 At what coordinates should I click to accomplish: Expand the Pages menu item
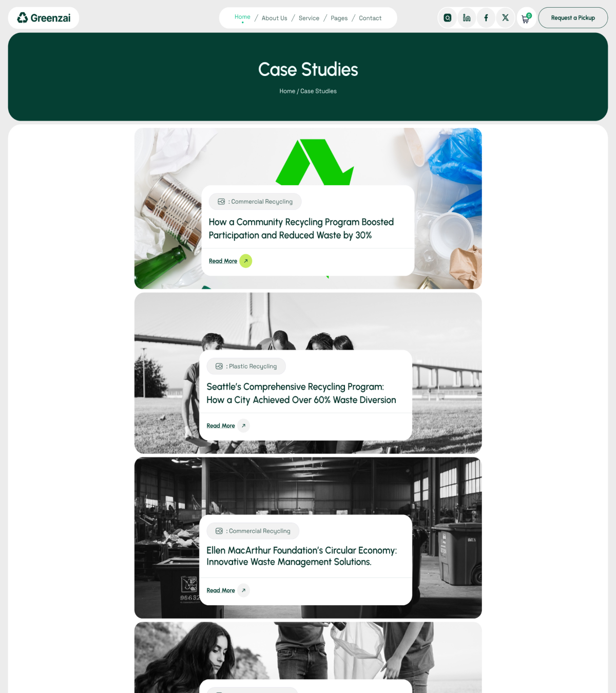339,18
